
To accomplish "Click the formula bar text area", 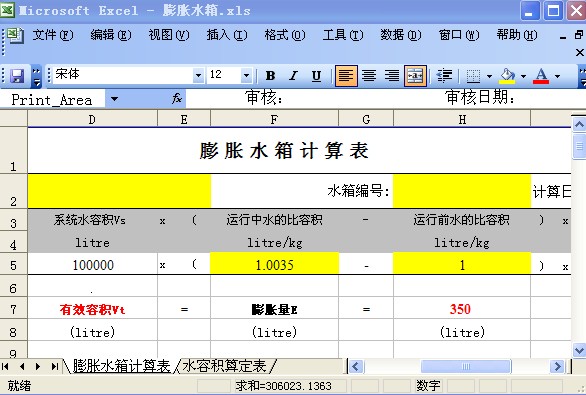I will pos(385,99).
